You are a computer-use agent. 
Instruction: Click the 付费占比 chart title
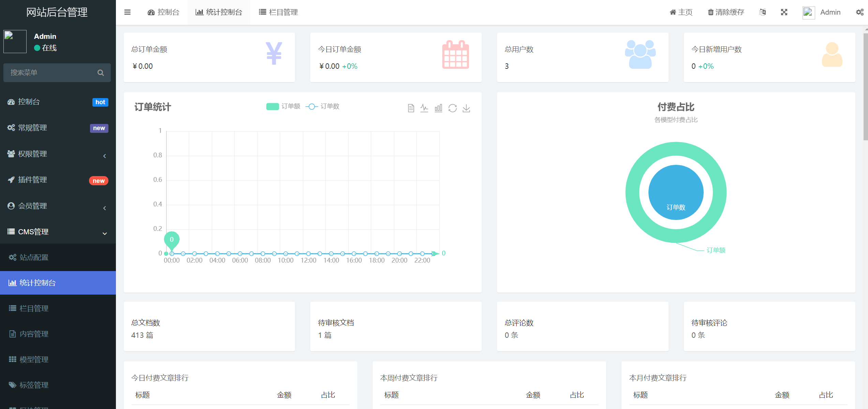click(676, 107)
